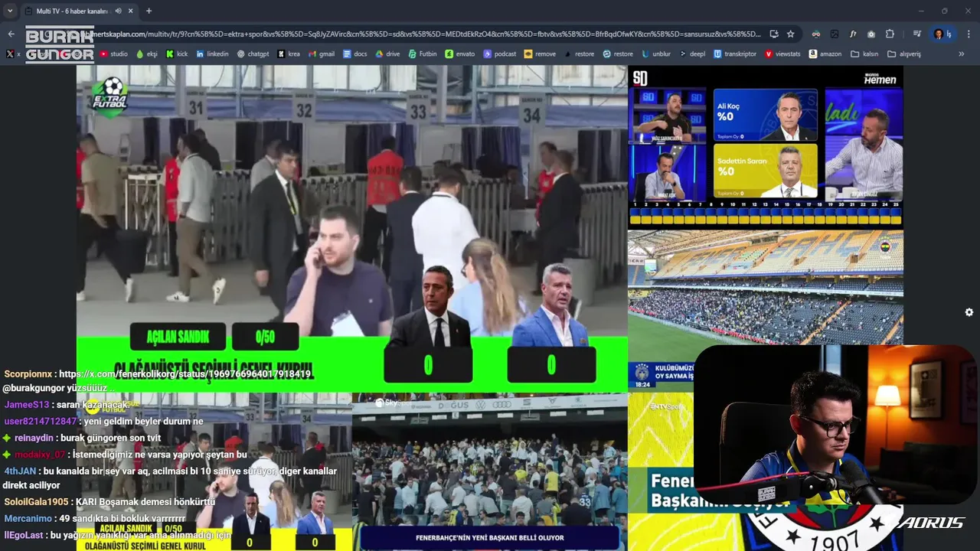The height and width of the screenshot is (551, 980).
Task: Click chat username 'Scorpionnx'
Action: [28, 374]
